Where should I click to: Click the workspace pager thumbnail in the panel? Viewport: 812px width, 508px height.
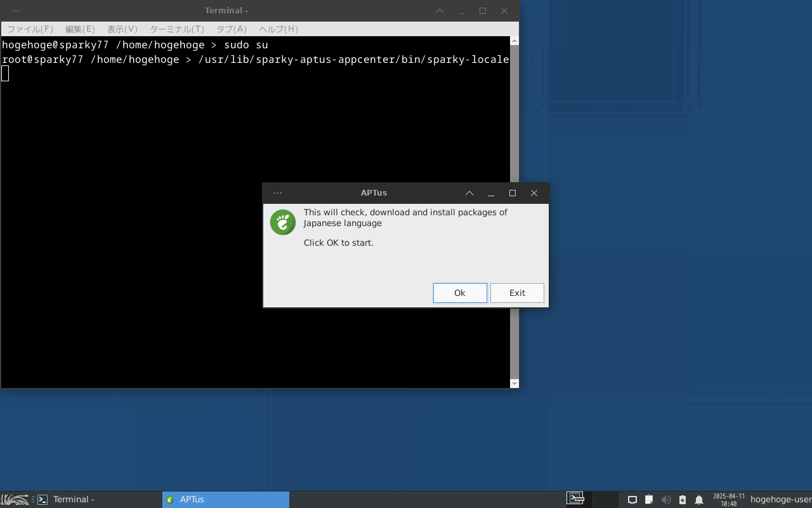point(575,498)
